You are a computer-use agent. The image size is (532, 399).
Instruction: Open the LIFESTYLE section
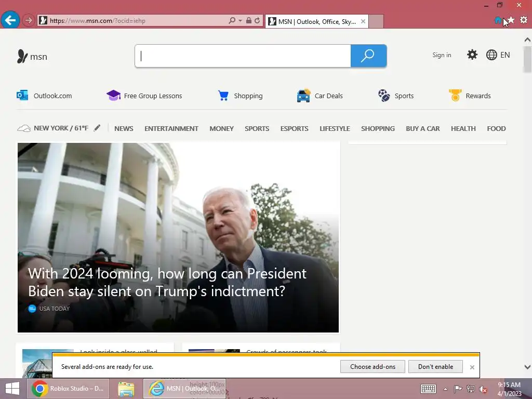pos(335,129)
